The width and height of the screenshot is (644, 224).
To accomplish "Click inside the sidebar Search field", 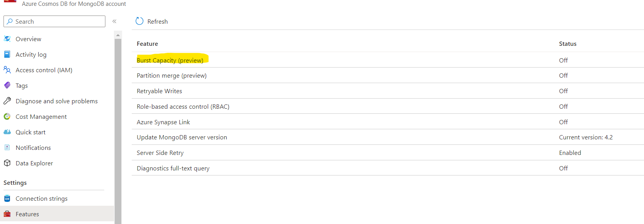I will click(x=54, y=21).
